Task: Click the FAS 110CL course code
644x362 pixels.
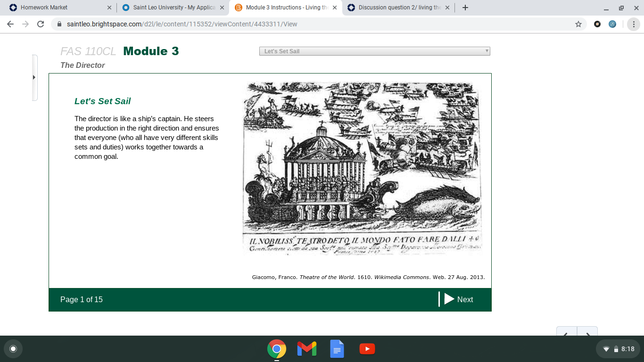Action: [88, 51]
